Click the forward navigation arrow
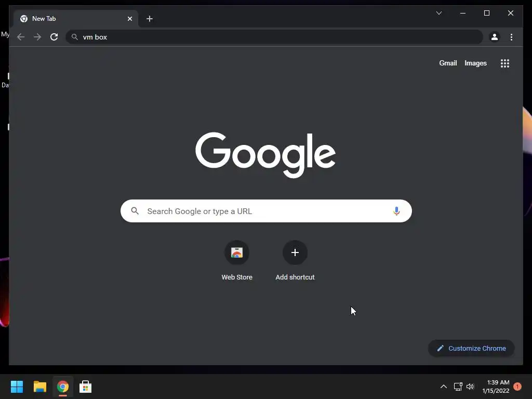 point(37,37)
